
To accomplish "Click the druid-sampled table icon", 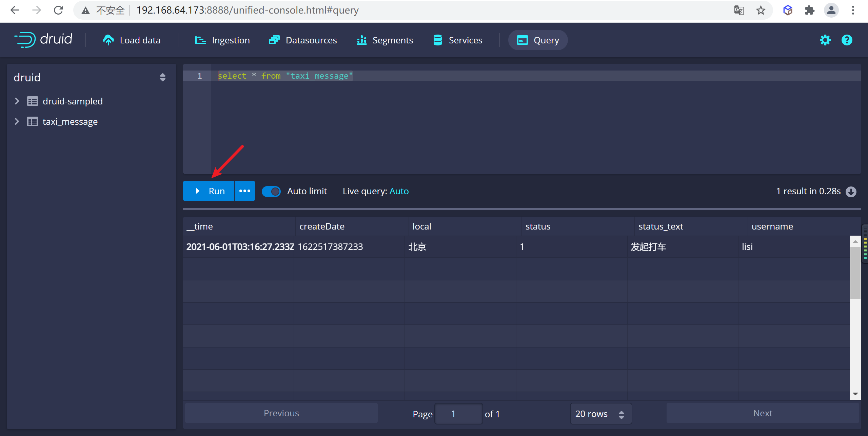I will (x=32, y=101).
